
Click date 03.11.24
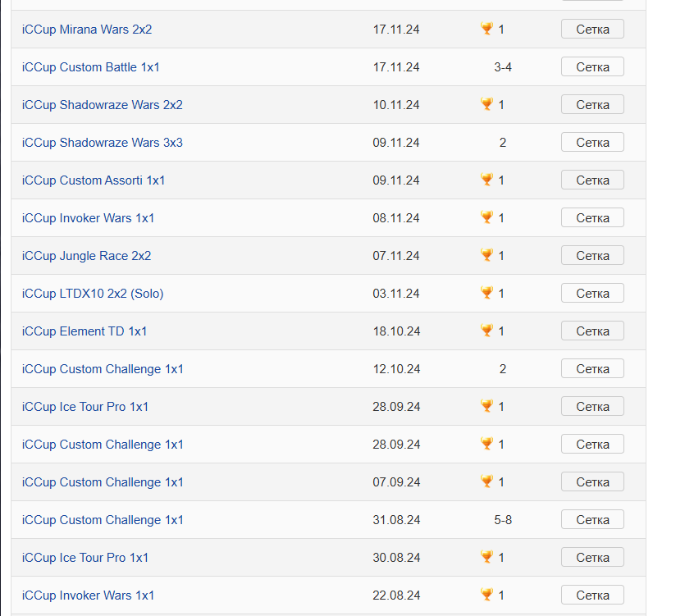click(x=396, y=294)
